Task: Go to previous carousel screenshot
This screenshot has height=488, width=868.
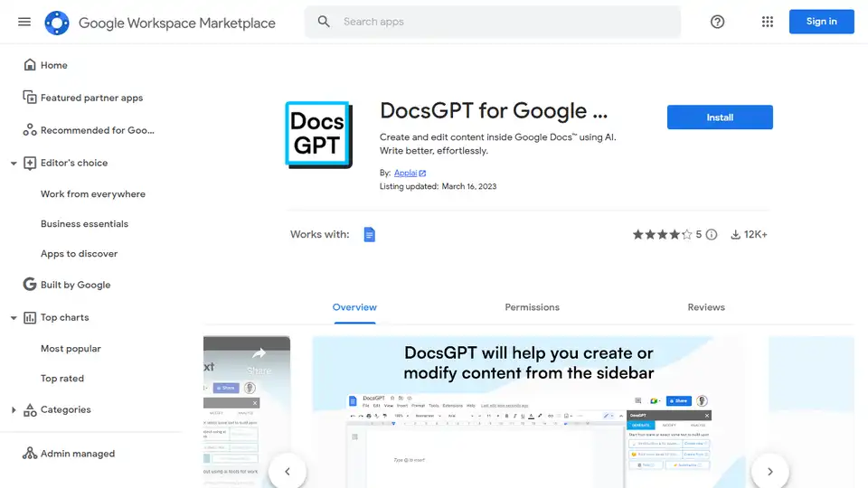Action: click(288, 472)
